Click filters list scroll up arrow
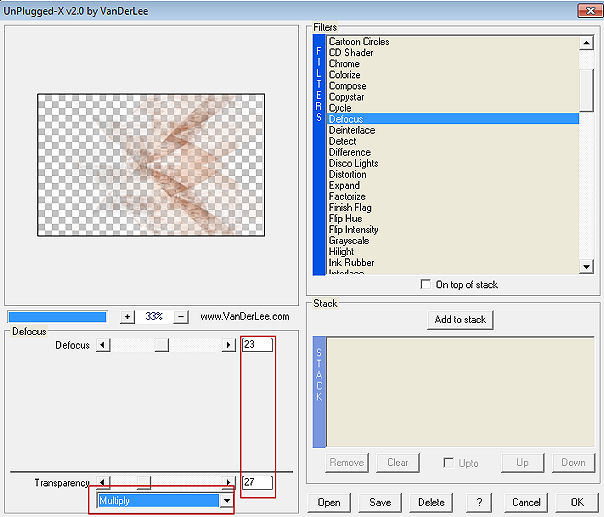Image resolution: width=604 pixels, height=517 pixels. [x=586, y=43]
